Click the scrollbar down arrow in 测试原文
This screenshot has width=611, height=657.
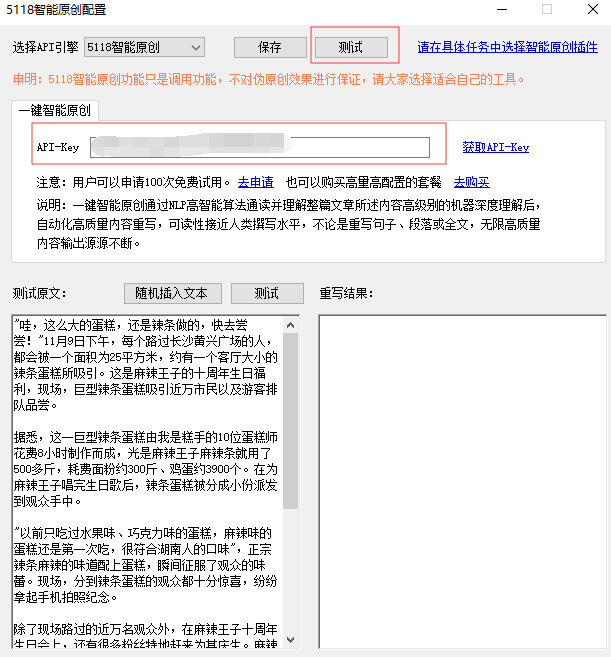pos(290,639)
